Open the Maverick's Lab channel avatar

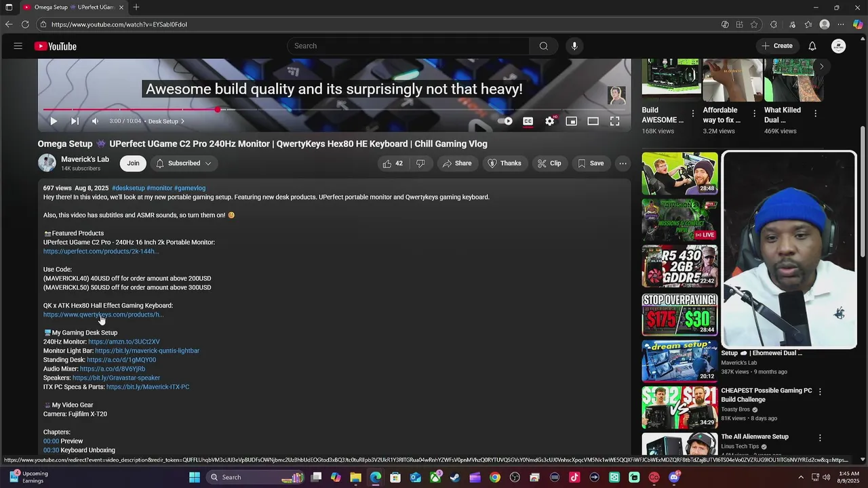(47, 163)
